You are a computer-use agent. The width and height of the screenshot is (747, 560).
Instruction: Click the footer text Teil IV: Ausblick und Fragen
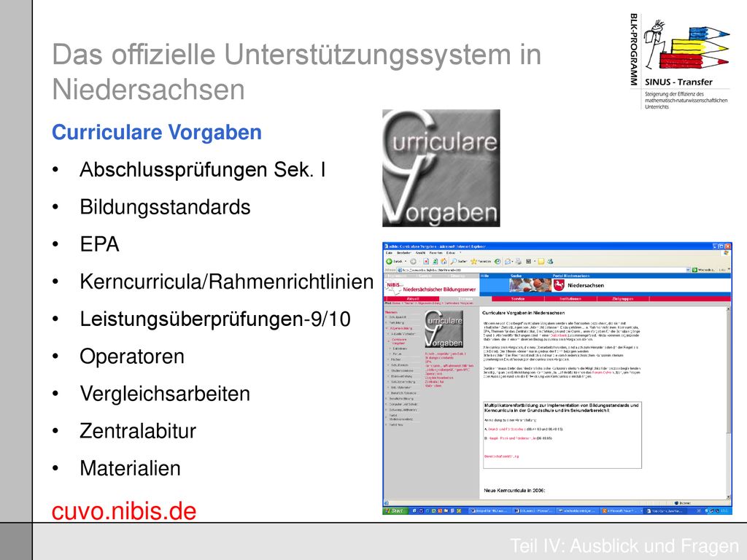[624, 545]
